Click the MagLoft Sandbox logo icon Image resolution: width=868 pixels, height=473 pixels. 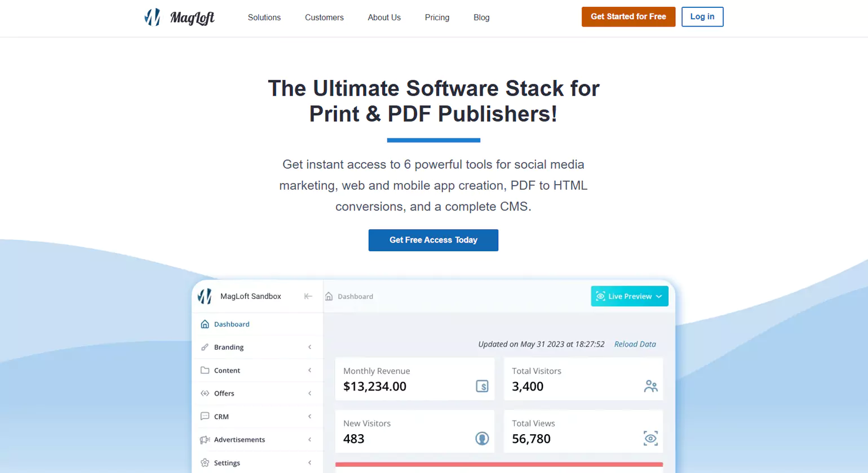(x=205, y=296)
